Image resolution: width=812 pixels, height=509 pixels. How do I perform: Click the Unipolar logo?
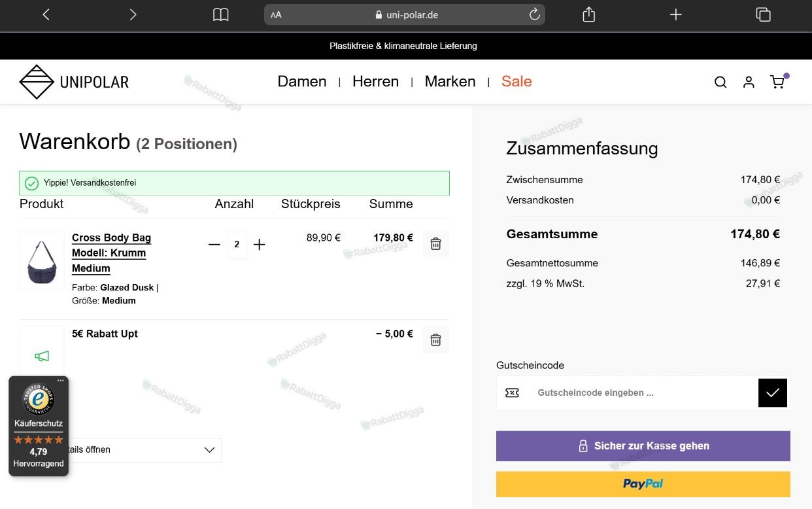(x=74, y=82)
